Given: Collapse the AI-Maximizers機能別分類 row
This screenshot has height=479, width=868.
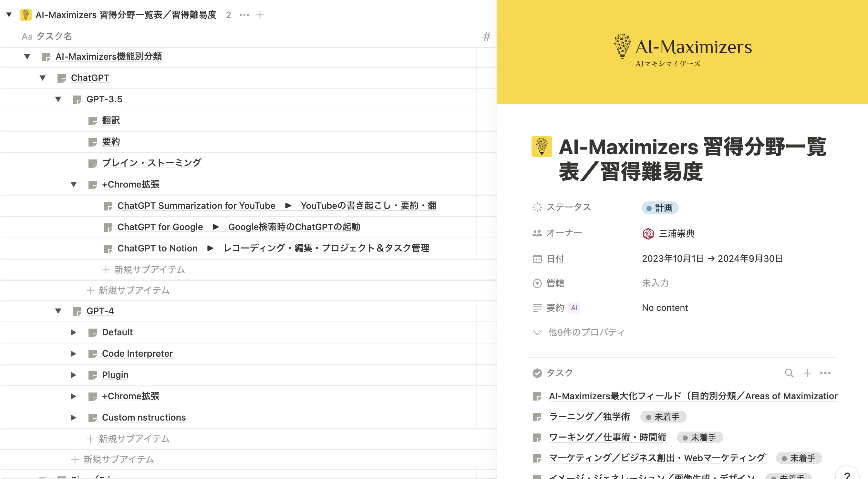Looking at the screenshot, I should click(27, 56).
